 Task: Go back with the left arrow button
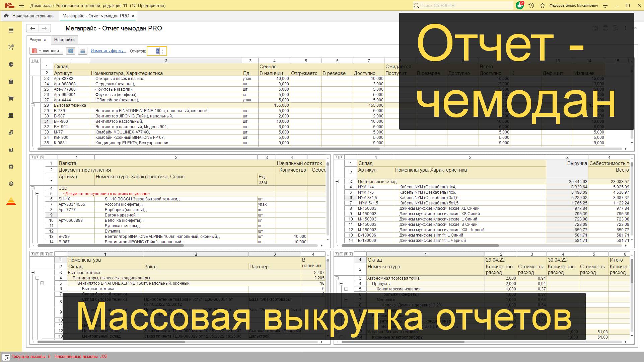pos(32,28)
